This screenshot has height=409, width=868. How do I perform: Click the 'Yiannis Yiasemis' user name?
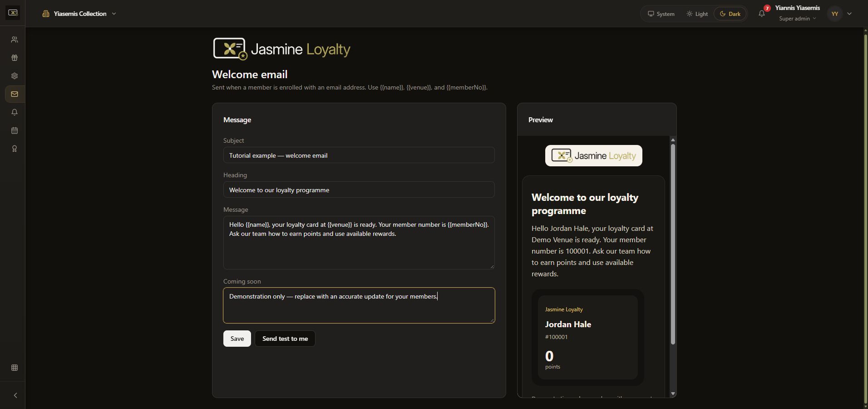pos(797,8)
